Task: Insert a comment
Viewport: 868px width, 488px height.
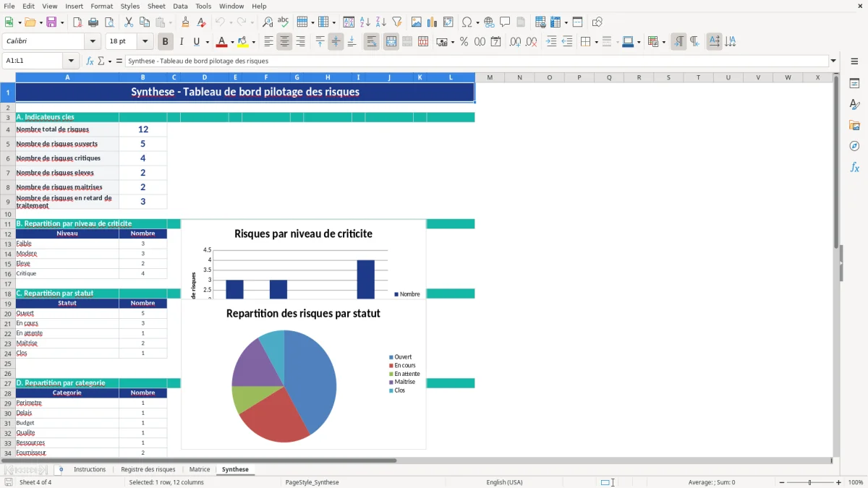Action: [x=506, y=22]
